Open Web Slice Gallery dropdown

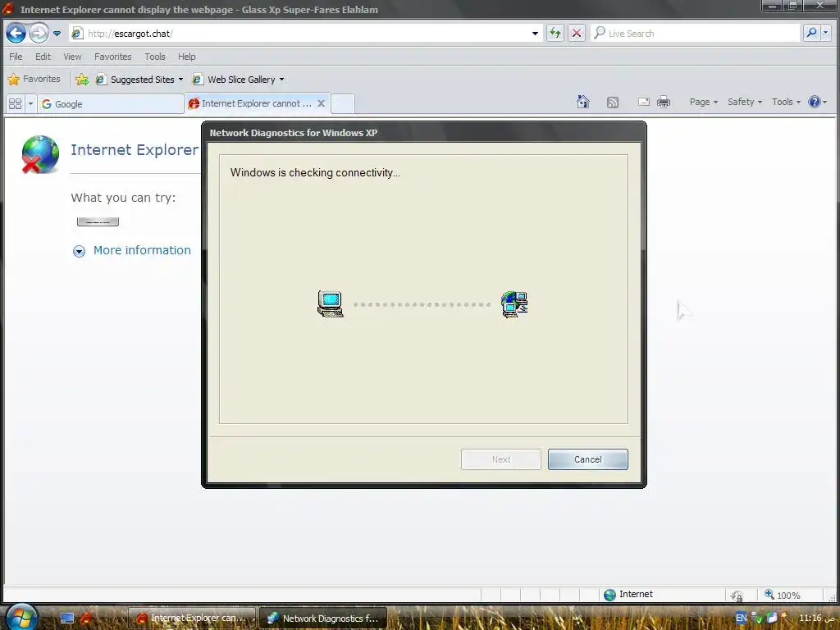click(239, 80)
